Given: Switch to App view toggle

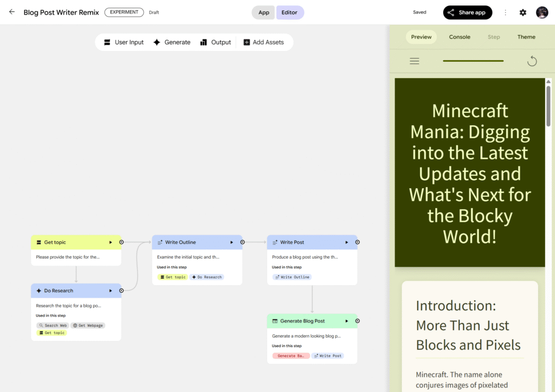Looking at the screenshot, I should (263, 12).
